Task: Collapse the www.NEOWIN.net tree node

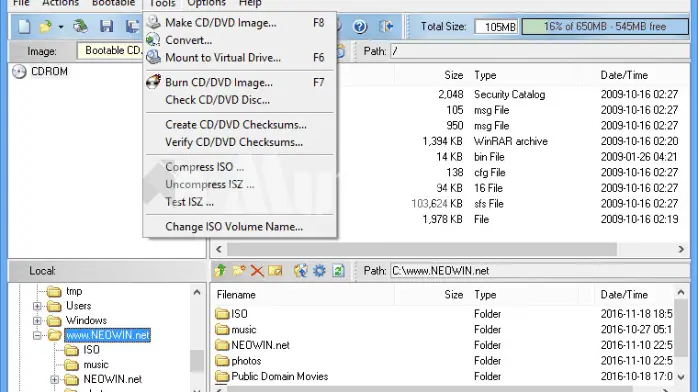Action: coord(37,335)
